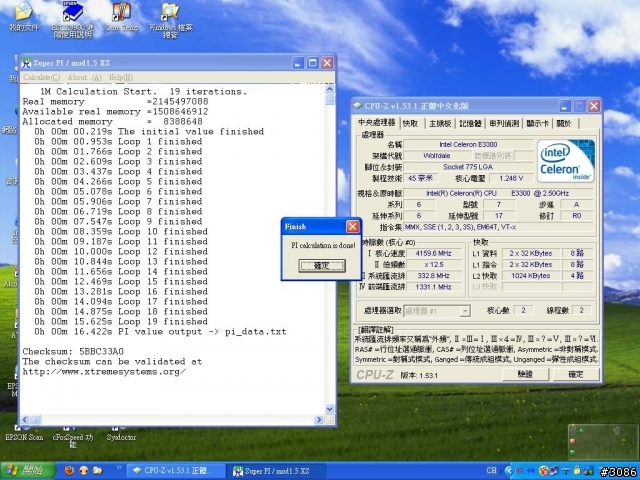Screen dimensions: 640x480
Task: Click the PI value output -> pi_data.txt line
Action: [160, 331]
